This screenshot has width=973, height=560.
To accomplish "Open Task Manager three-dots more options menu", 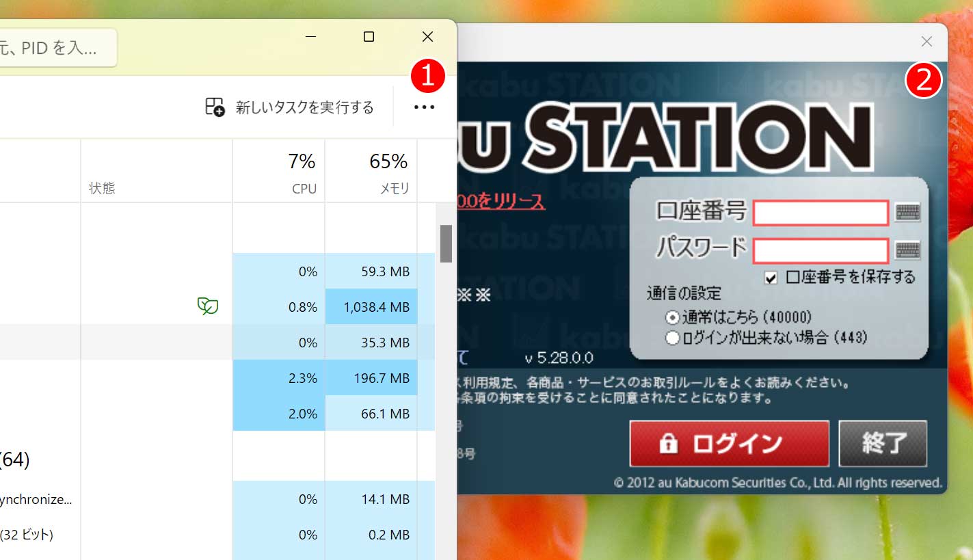I will pyautogui.click(x=424, y=107).
